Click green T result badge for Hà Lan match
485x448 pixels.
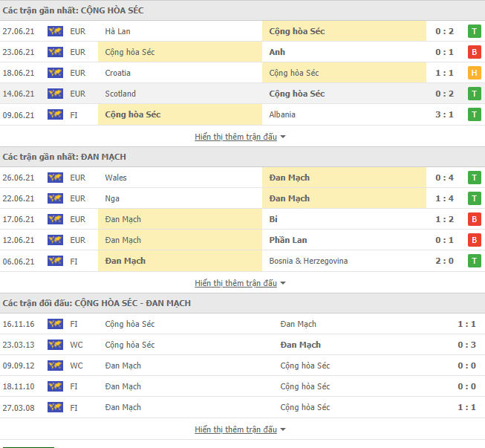tap(473, 31)
